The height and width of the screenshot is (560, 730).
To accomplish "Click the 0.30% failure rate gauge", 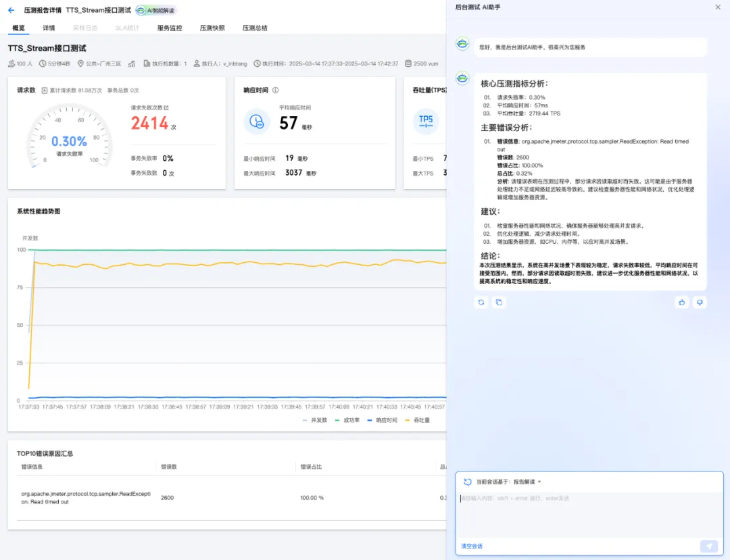I will [69, 141].
